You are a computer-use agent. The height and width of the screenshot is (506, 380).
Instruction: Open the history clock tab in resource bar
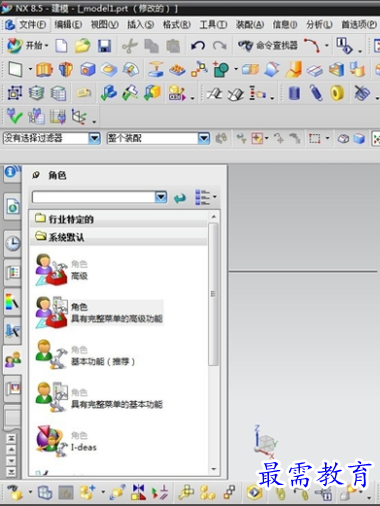click(13, 243)
